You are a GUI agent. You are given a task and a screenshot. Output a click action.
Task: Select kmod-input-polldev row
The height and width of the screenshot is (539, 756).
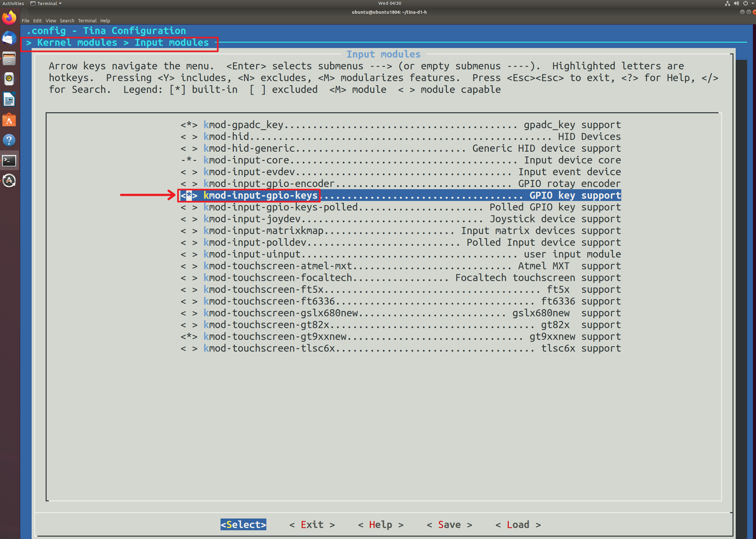[x=401, y=243]
